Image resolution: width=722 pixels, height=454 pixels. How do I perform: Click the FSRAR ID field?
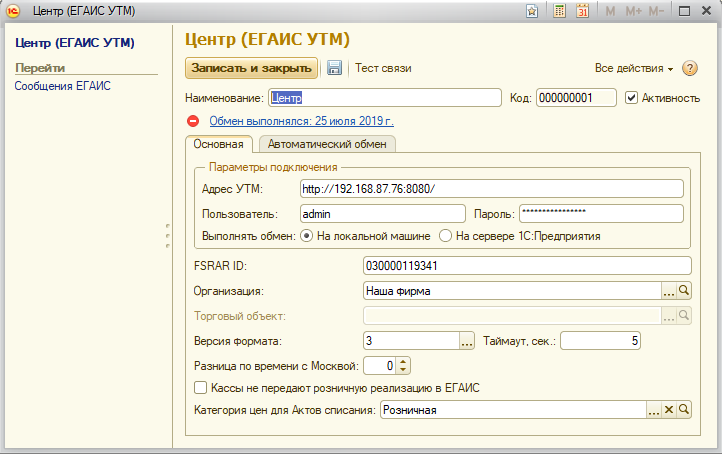[527, 266]
